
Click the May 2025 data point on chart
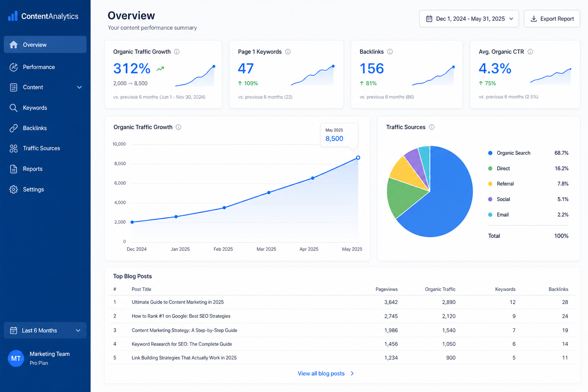pyautogui.click(x=358, y=158)
